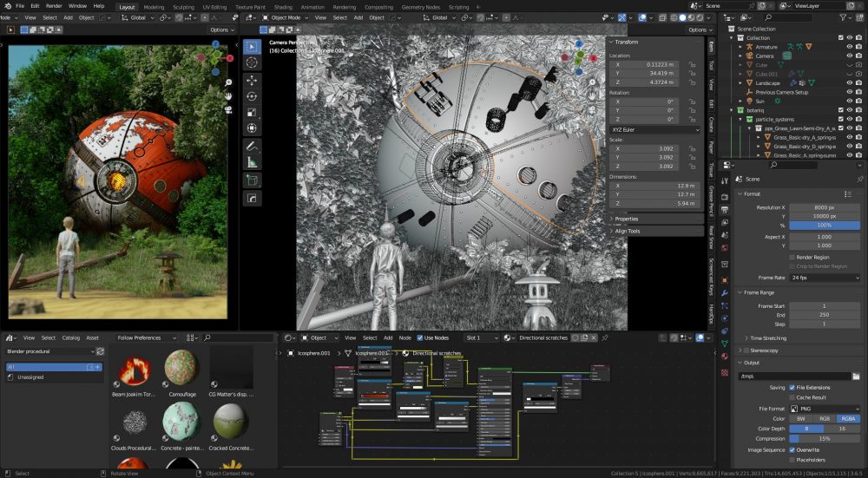
Task: Select the Rotate tool in viewport toolbar
Action: (252, 96)
